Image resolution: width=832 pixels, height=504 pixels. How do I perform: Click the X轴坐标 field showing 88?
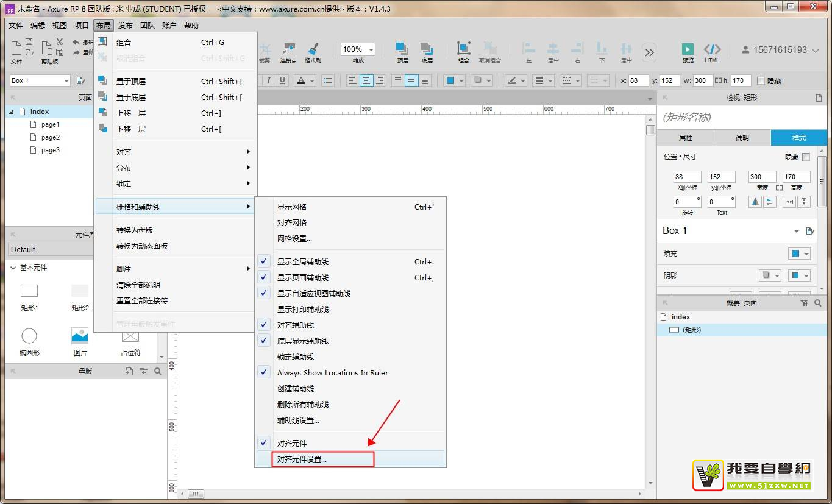pyautogui.click(x=688, y=177)
